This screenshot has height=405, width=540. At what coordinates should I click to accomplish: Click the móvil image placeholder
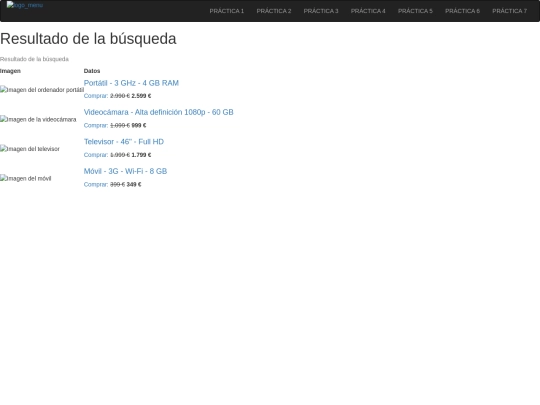pyautogui.click(x=26, y=178)
